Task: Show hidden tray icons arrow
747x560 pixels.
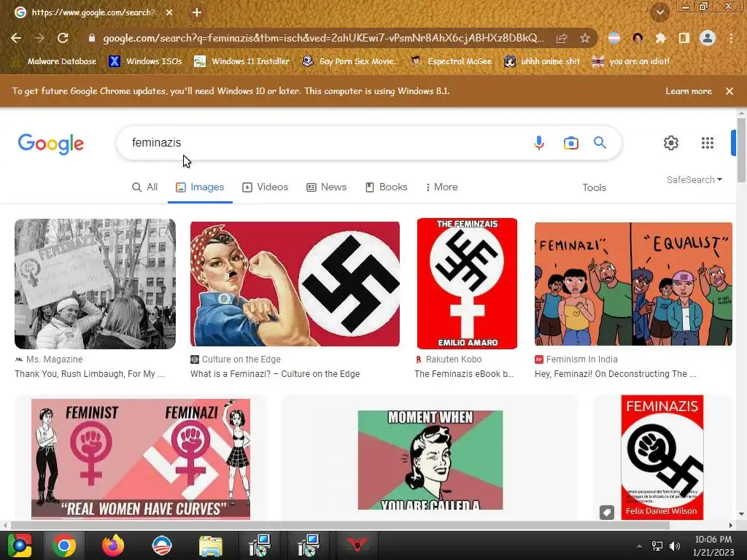Action: [x=639, y=545]
